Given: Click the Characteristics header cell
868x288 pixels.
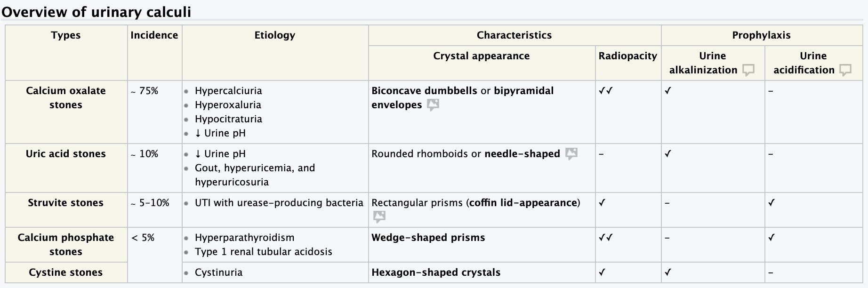Looking at the screenshot, I should tap(514, 35).
